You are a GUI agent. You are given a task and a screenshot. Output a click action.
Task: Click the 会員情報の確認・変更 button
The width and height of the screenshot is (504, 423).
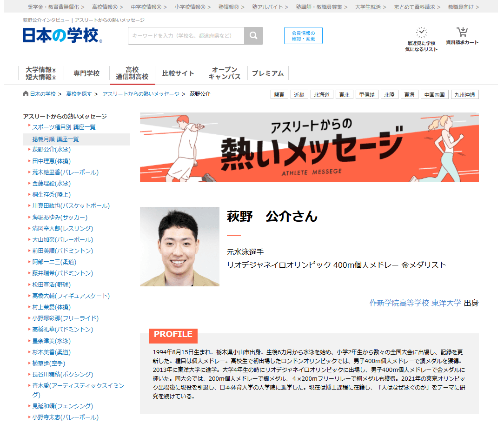[303, 35]
